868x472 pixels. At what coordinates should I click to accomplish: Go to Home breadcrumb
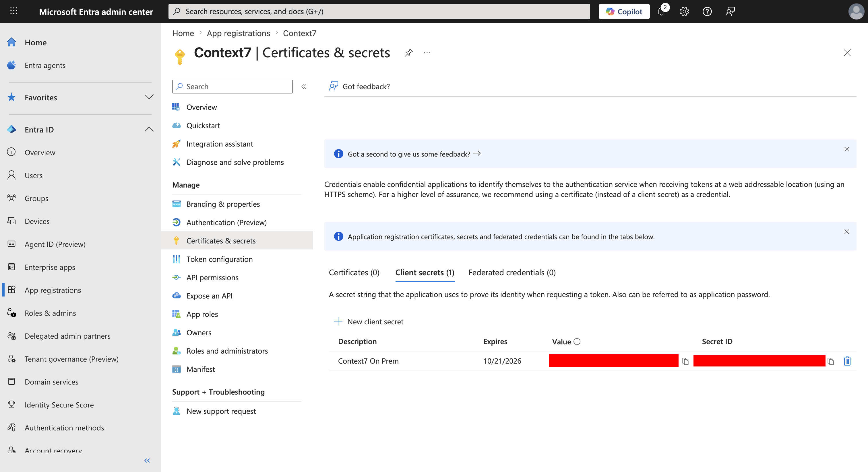183,33
